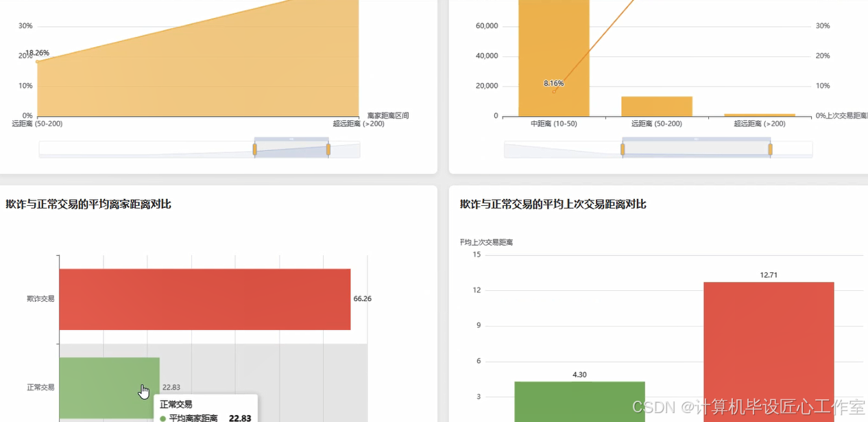Click the tooltip entry 平均离家距离 22.83
The height and width of the screenshot is (422, 868).
(x=206, y=418)
